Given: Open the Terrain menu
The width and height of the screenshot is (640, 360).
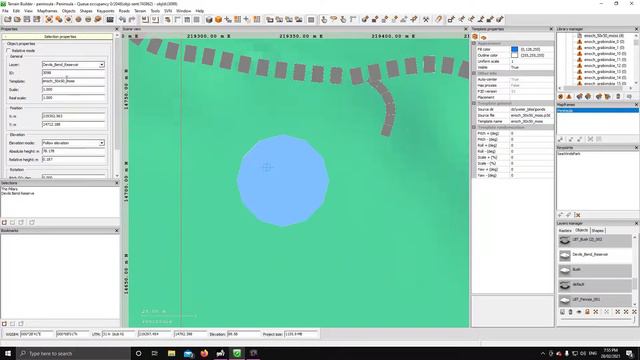Looking at the screenshot, I should (x=140, y=11).
